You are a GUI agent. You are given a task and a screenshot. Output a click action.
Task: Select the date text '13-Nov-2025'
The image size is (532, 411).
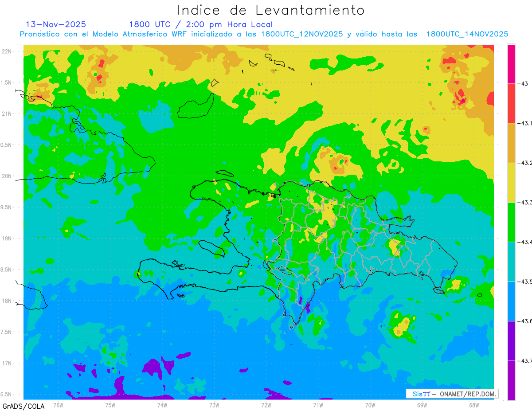point(56,24)
